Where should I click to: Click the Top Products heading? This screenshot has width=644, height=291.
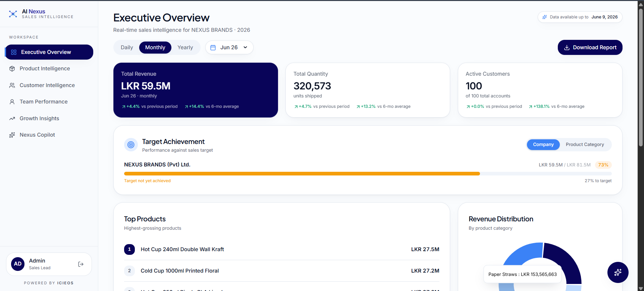pos(145,219)
